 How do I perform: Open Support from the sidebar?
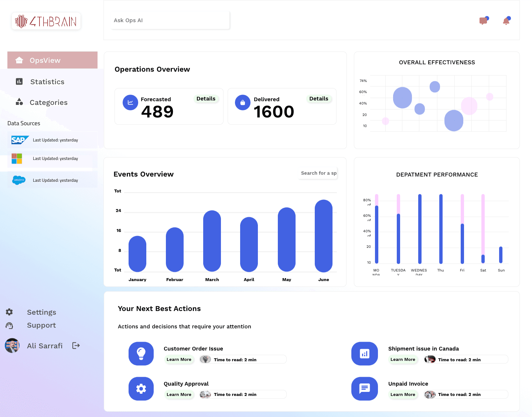[x=41, y=325]
